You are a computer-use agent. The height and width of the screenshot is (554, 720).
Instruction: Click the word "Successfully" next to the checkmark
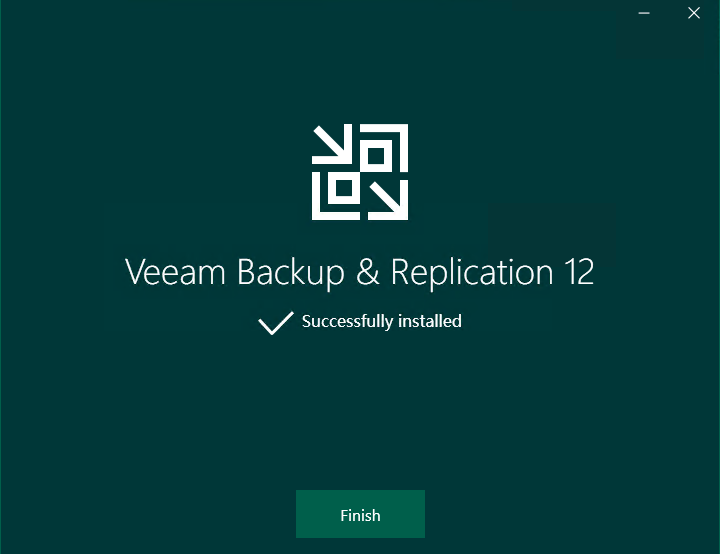tap(347, 321)
